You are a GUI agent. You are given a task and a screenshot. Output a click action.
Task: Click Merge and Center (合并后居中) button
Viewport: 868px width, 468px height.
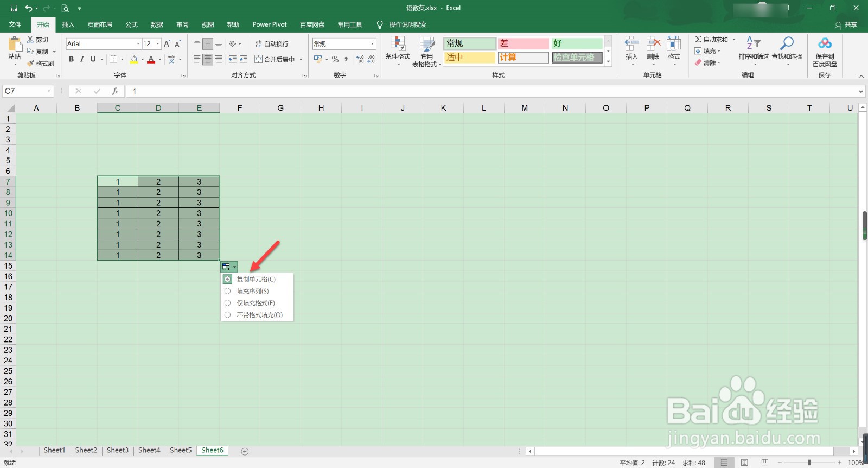(275, 59)
